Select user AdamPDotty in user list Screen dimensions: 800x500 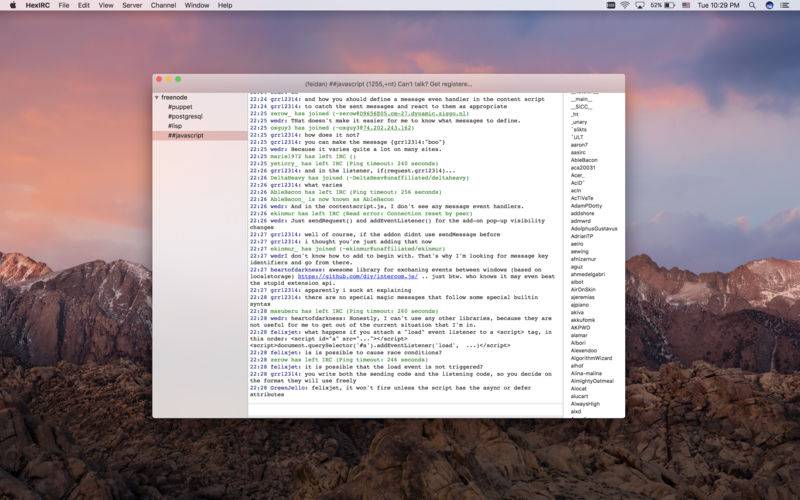click(x=586, y=206)
